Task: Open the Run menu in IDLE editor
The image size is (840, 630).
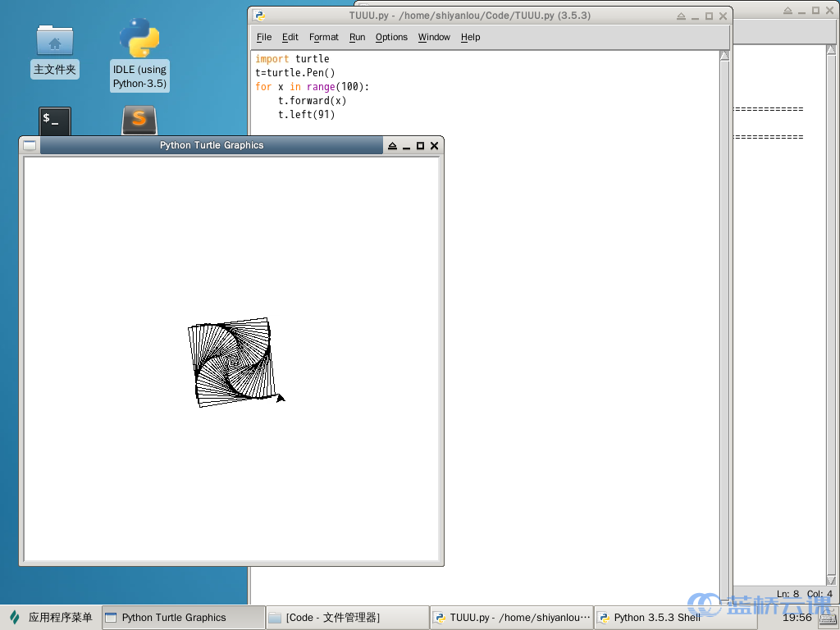Action: coord(357,37)
